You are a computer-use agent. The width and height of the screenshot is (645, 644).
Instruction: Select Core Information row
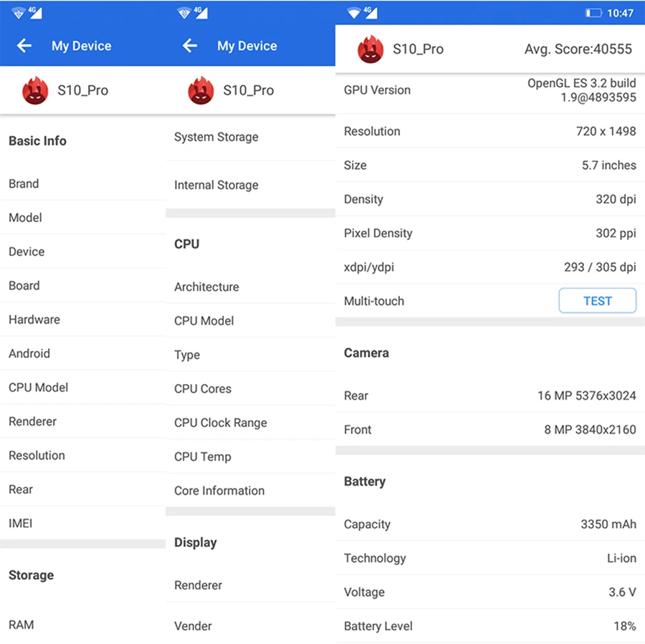pyautogui.click(x=251, y=491)
